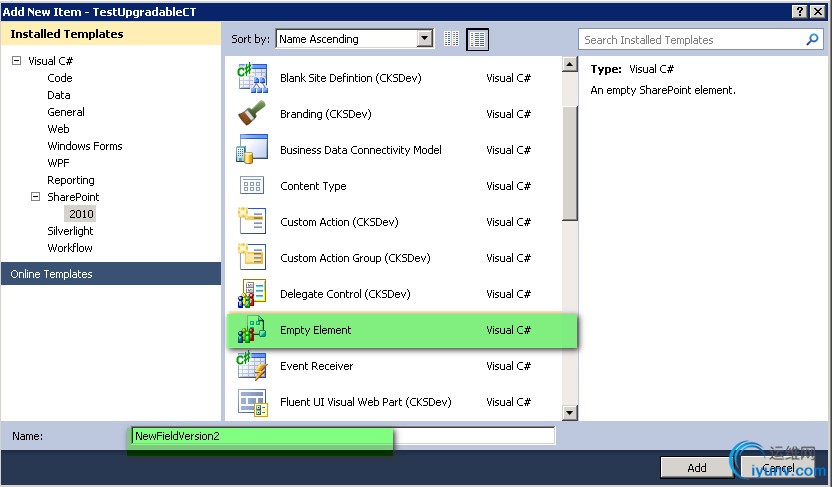Select the Business Data Connectivity Model name
Viewport: 832px width, 487px height.
pyautogui.click(x=361, y=150)
